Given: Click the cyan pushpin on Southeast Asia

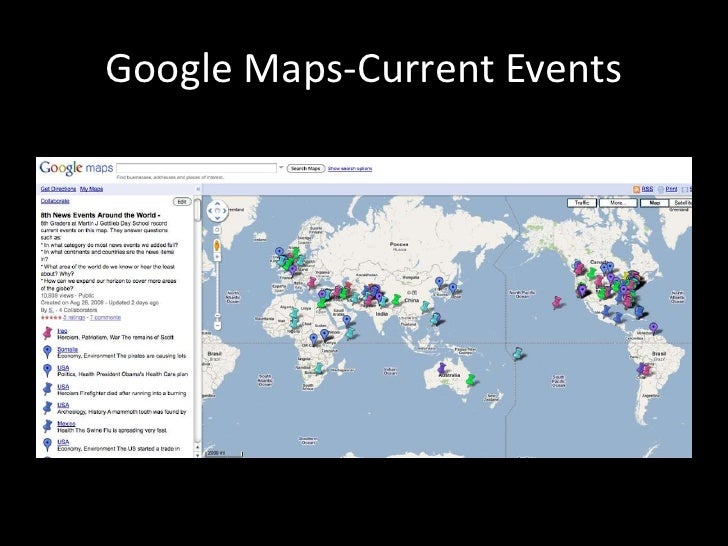Looking at the screenshot, I should (x=435, y=318).
